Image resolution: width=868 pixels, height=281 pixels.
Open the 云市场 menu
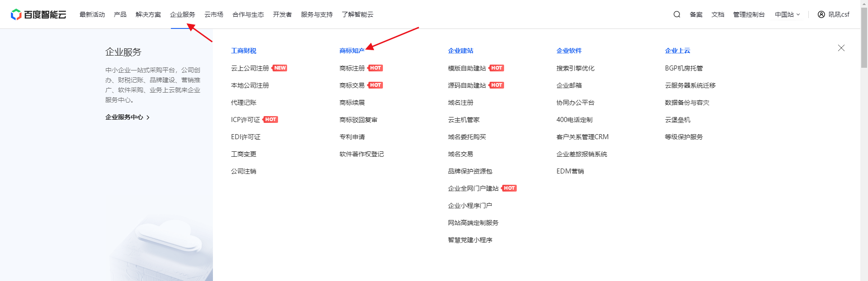coord(214,14)
